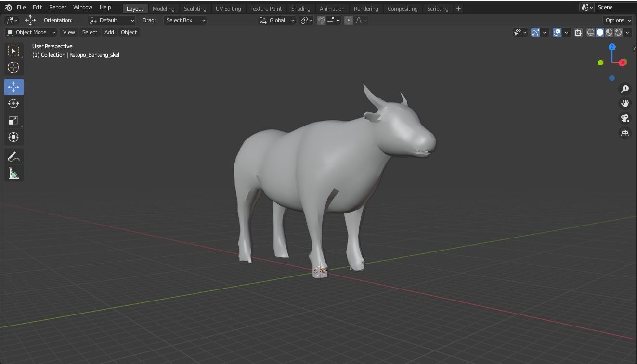Toggle Show Overlays button
This screenshot has width=637, height=364.
tap(557, 32)
